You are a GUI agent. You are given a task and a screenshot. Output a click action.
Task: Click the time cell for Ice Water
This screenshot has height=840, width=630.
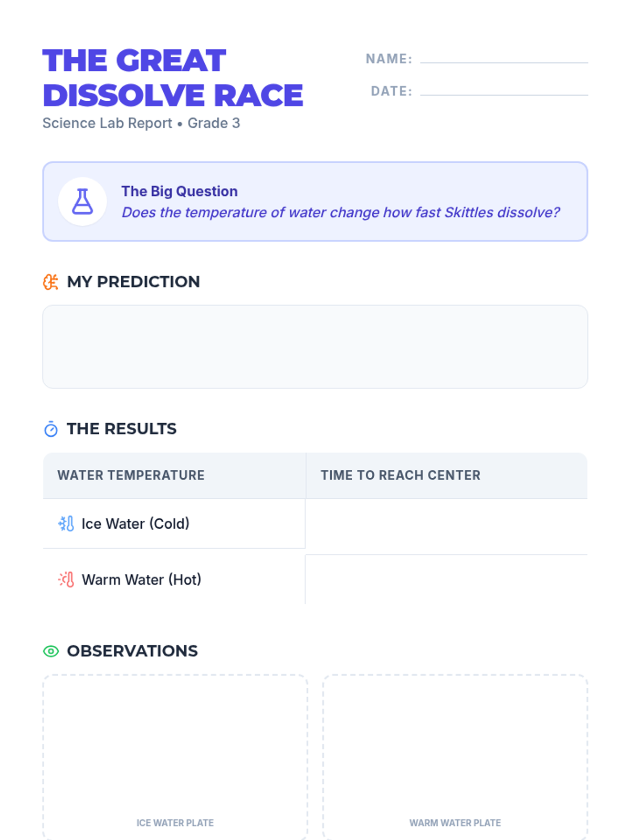(446, 525)
